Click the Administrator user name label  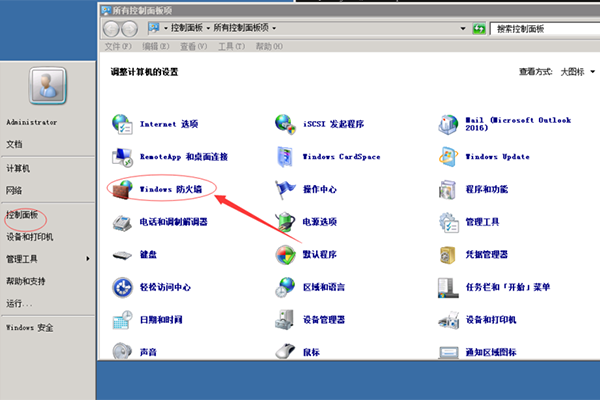[x=32, y=122]
